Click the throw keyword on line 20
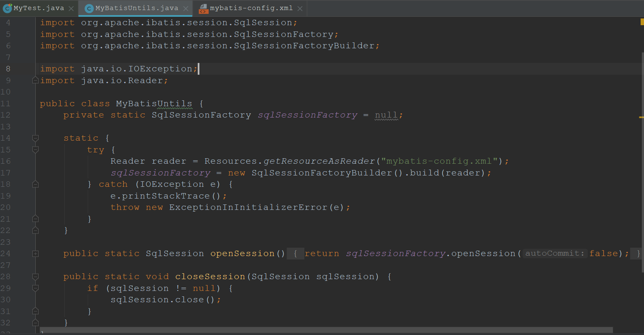This screenshot has width=644, height=335. [125, 207]
